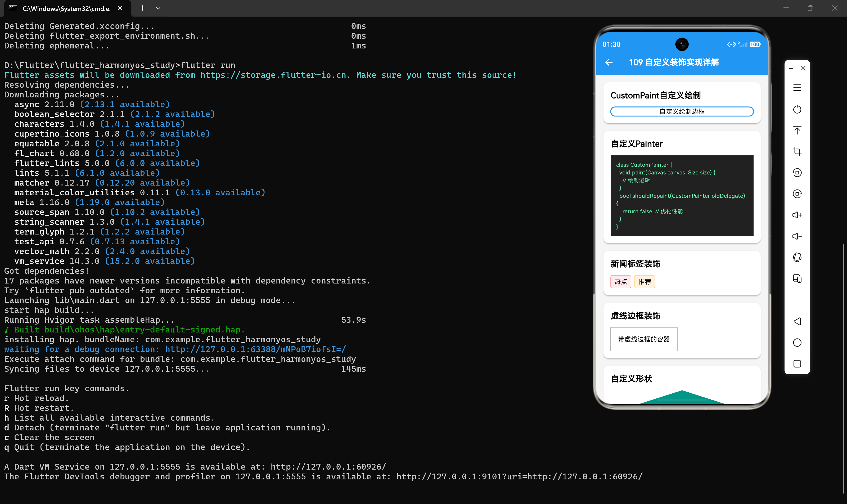Minimize the emulator toolbar panel
The width and height of the screenshot is (847, 504).
pos(791,68)
